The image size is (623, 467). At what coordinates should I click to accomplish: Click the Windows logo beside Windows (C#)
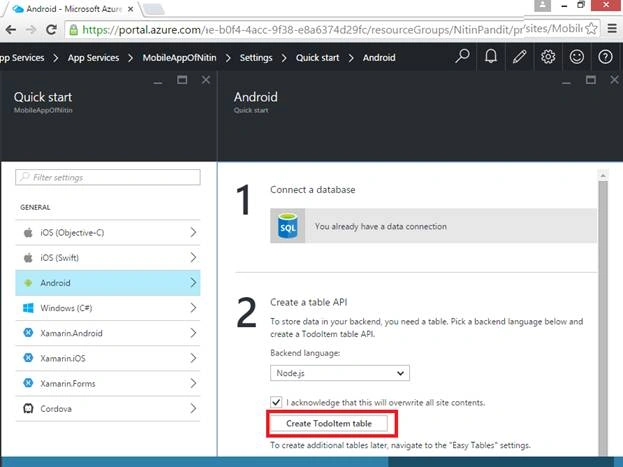point(28,308)
